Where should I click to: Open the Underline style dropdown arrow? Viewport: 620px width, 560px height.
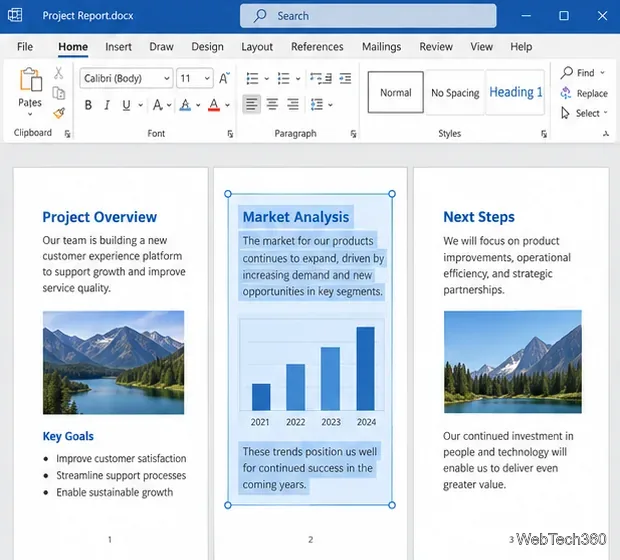tap(140, 105)
